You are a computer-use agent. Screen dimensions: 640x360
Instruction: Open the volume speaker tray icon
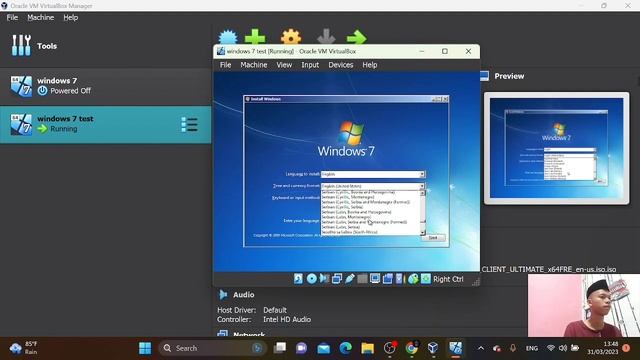click(x=563, y=348)
